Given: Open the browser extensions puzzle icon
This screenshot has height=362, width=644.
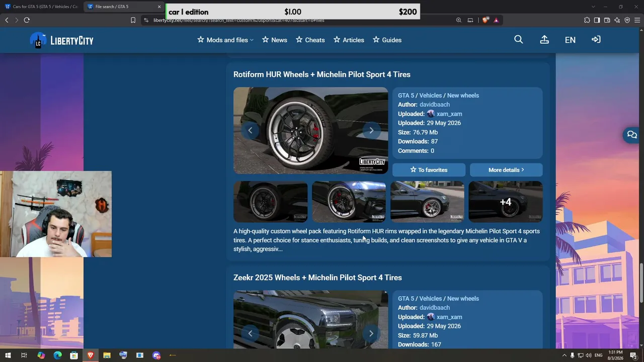Looking at the screenshot, I should tap(587, 20).
